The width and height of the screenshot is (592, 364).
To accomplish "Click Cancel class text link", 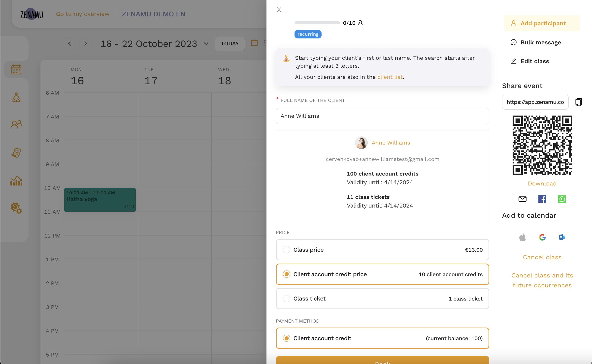I will (542, 257).
